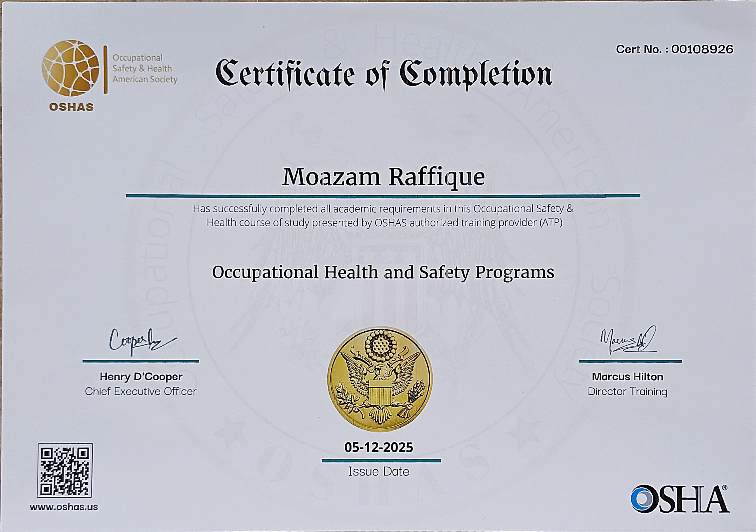Click the golden OSHAS globe logo
The width and height of the screenshot is (756, 532).
(70, 68)
